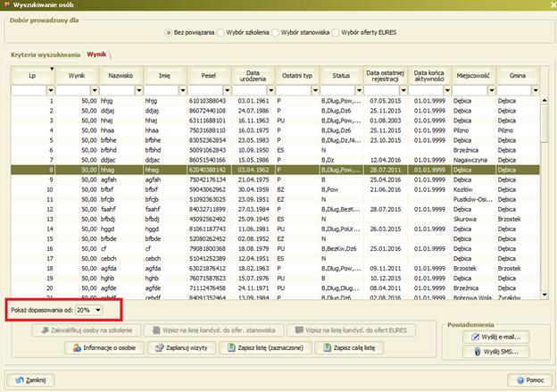The height and width of the screenshot is (392, 557).
Task: Open help with the 'Pomoc' button
Action: click(529, 379)
